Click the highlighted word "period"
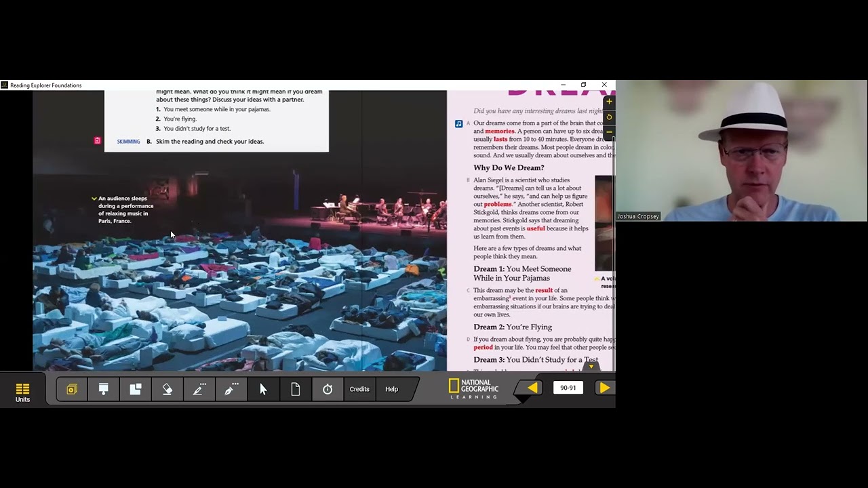This screenshot has width=868, height=488. tap(483, 347)
